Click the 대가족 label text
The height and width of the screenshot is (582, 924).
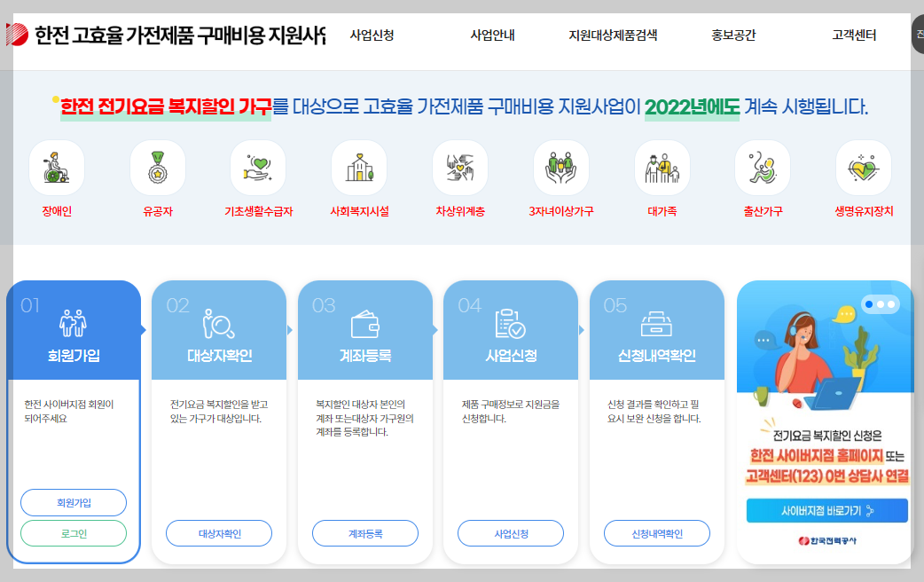click(662, 211)
